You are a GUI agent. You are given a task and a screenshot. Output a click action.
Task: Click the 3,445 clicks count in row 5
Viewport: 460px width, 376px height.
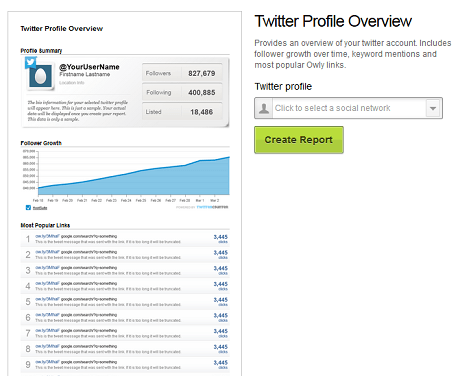click(x=221, y=301)
